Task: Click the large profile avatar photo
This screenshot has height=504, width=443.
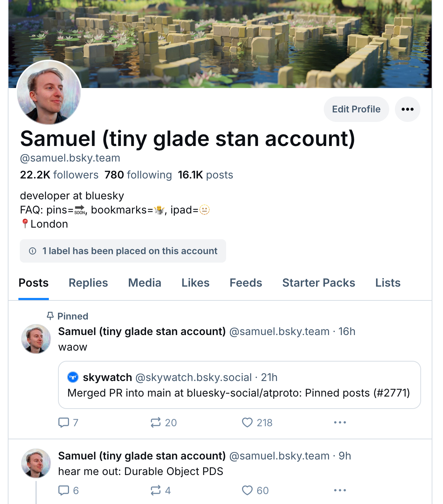Action: coord(49,93)
